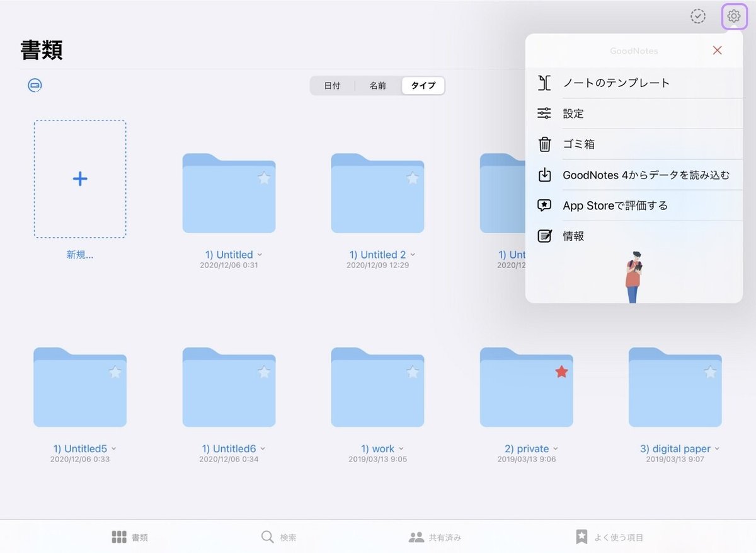Close the settings popup with the red X

point(717,50)
